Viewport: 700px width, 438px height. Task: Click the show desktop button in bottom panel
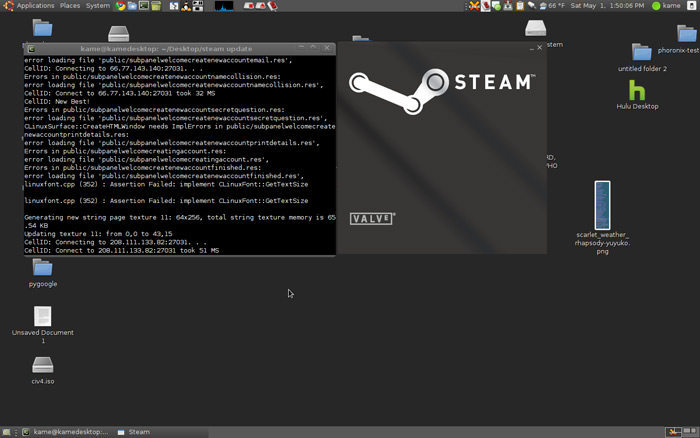coord(8,432)
